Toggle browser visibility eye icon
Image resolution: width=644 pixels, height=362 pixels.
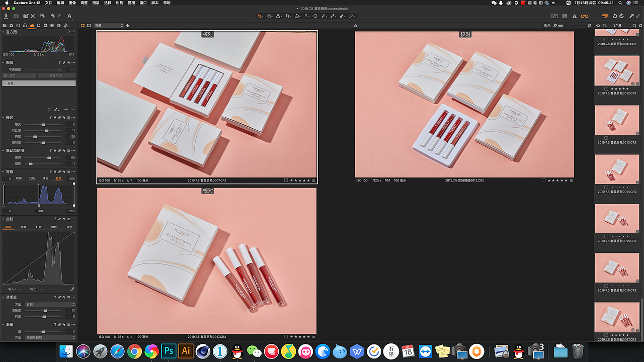pos(598,25)
